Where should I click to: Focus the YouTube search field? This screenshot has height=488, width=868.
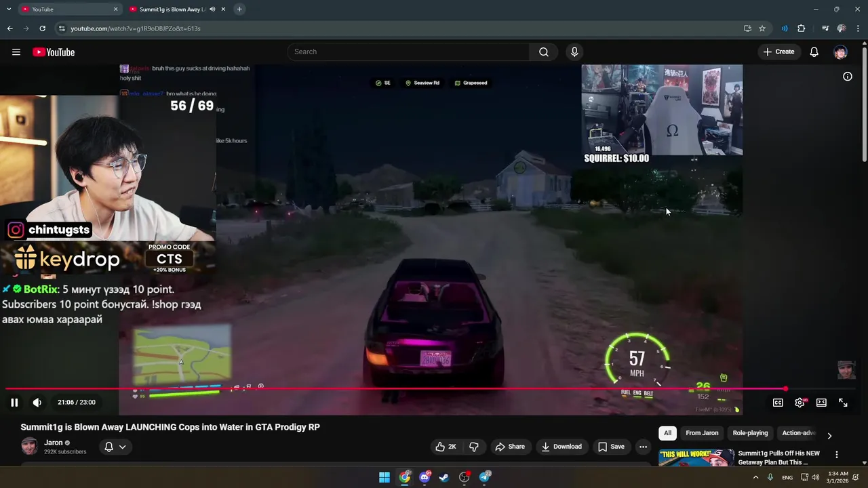click(x=410, y=52)
